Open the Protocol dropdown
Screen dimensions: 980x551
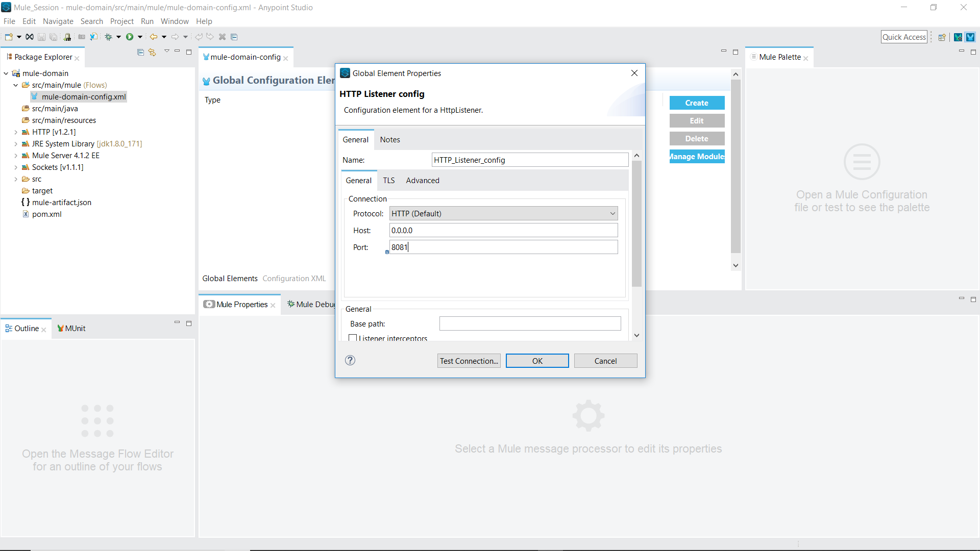pos(503,213)
